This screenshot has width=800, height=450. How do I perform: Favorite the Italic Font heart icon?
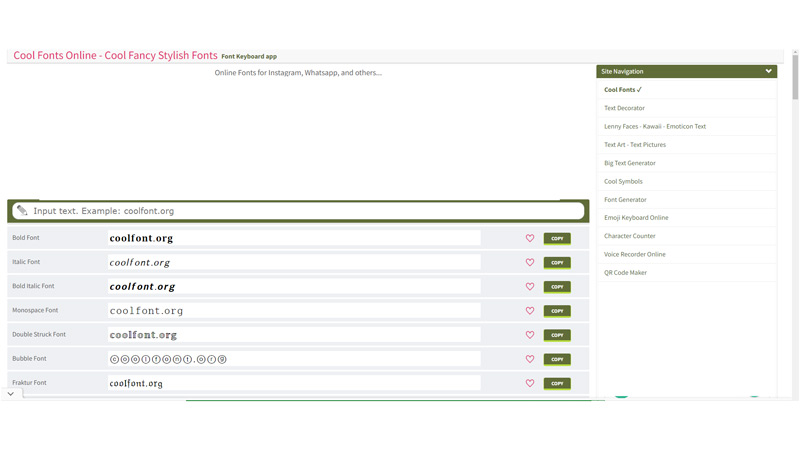pos(530,262)
